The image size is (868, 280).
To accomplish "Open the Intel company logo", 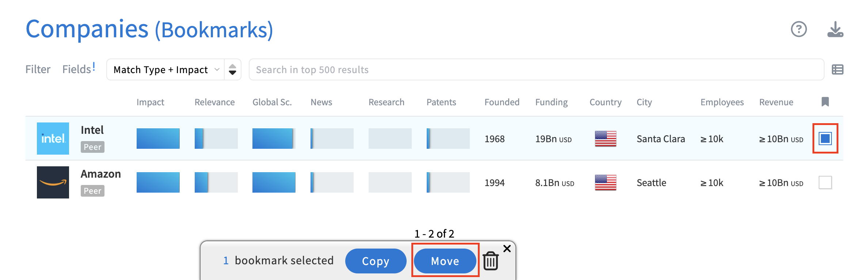I will pyautogui.click(x=53, y=139).
